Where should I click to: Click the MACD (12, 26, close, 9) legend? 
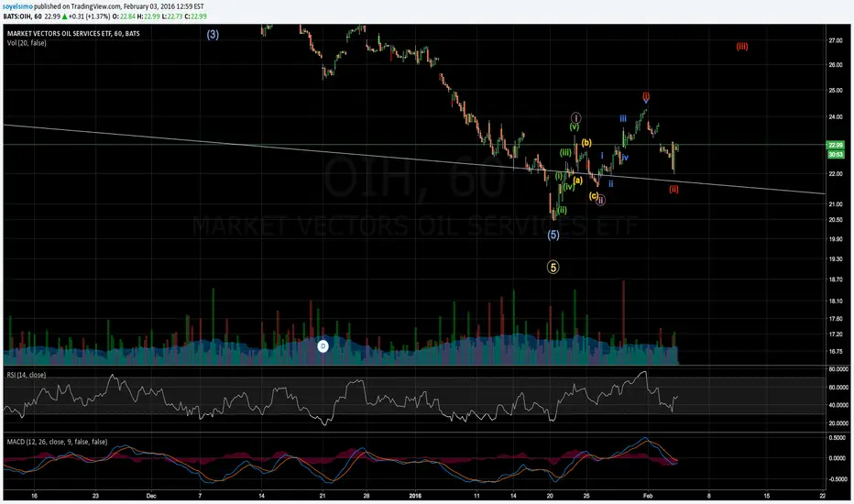(x=57, y=442)
